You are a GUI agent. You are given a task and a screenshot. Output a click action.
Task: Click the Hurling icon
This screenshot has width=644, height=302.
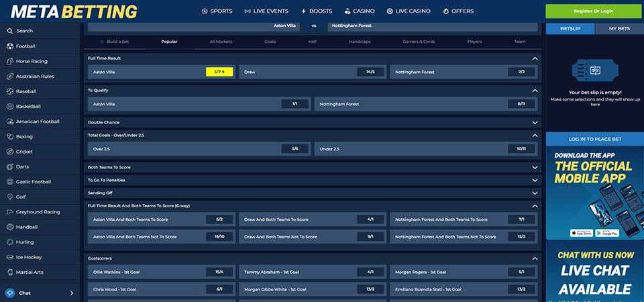10,242
